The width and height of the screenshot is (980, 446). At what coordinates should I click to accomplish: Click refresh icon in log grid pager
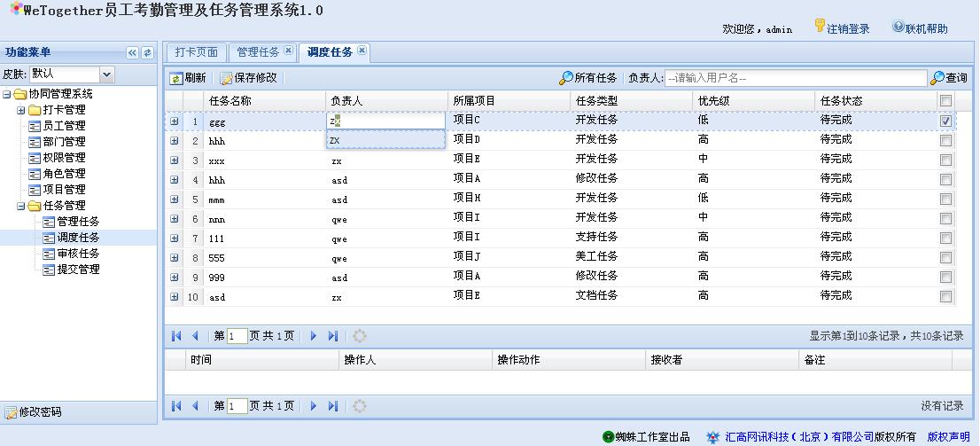pos(360,406)
